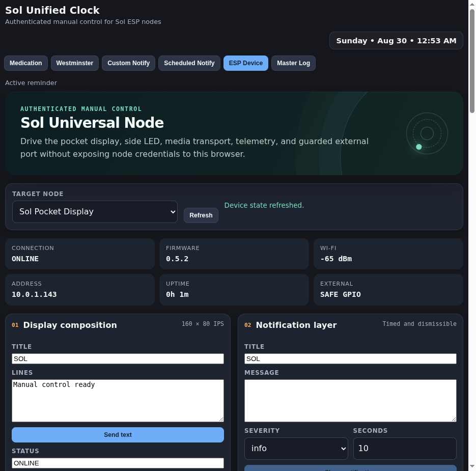Screen dimensions: 476x471
Task: Click the empty Message text area
Action: pos(350,401)
